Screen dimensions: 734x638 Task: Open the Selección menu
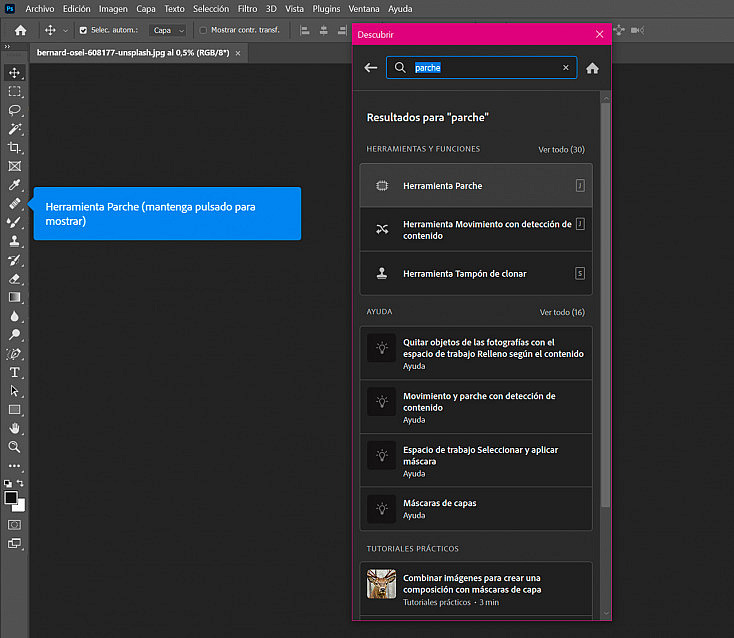(211, 9)
